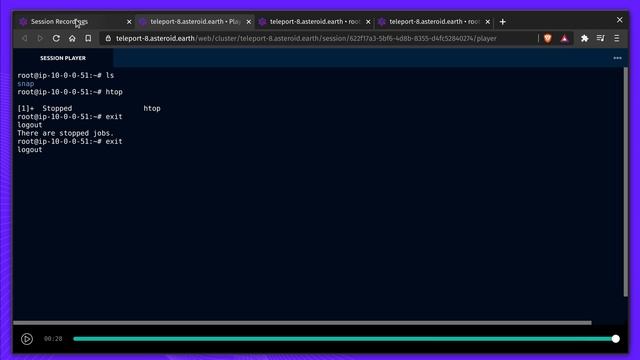Select the teleport-8.asteroid.earth Player tab
The height and width of the screenshot is (360, 640).
pyautogui.click(x=195, y=22)
